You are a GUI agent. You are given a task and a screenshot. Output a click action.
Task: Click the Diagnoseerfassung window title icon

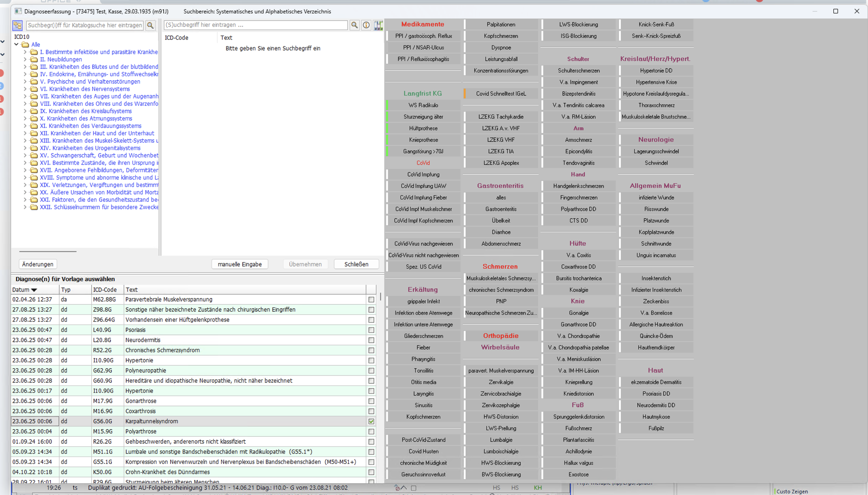[18, 11]
